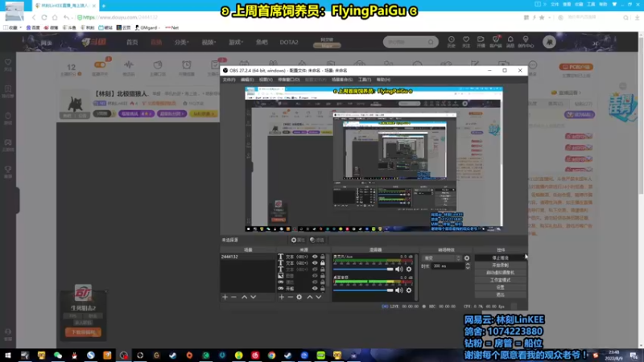
Task: Move source down in Sources panel
Action: pos(319,297)
